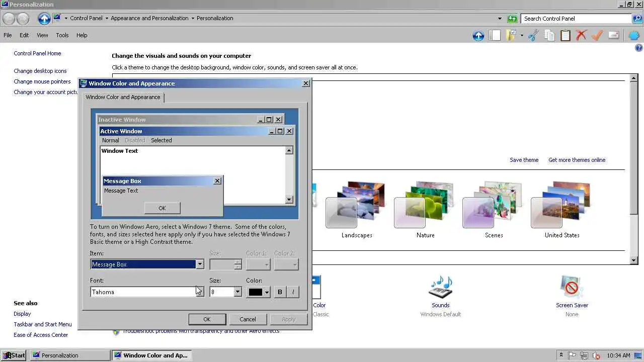This screenshot has width=644, height=362.
Task: Click the orange checkmark Properties toolbar icon
Action: coord(597,35)
